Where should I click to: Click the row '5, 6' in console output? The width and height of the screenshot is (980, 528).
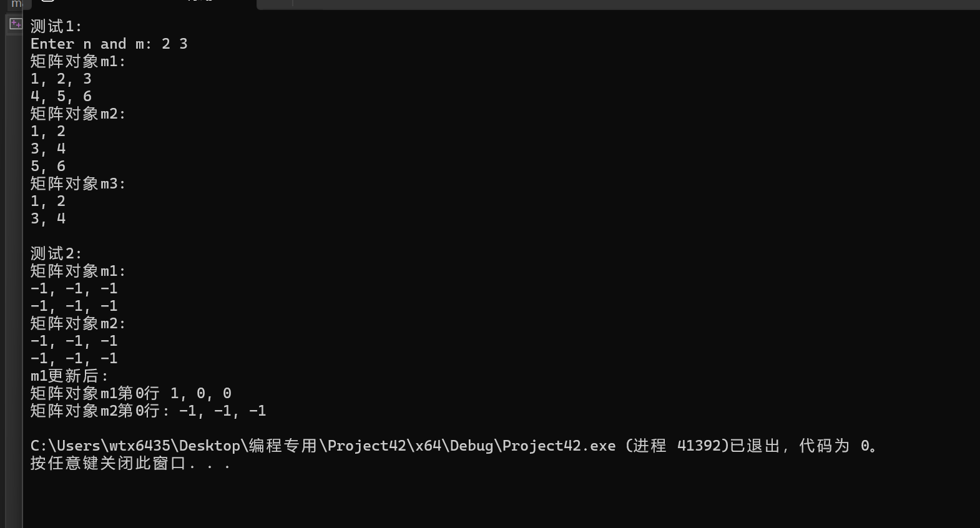(x=48, y=166)
